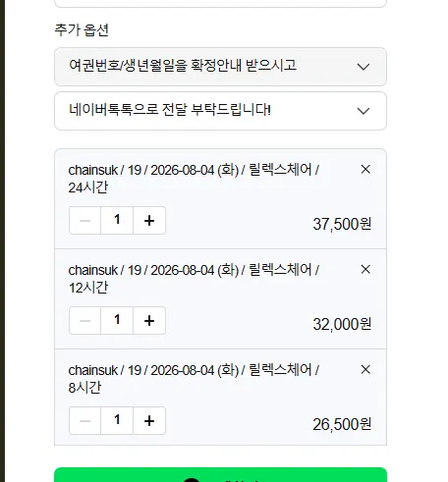The width and height of the screenshot is (448, 482).
Task: Remove the 24시간 릴렉스체어 item
Action: click(x=365, y=169)
